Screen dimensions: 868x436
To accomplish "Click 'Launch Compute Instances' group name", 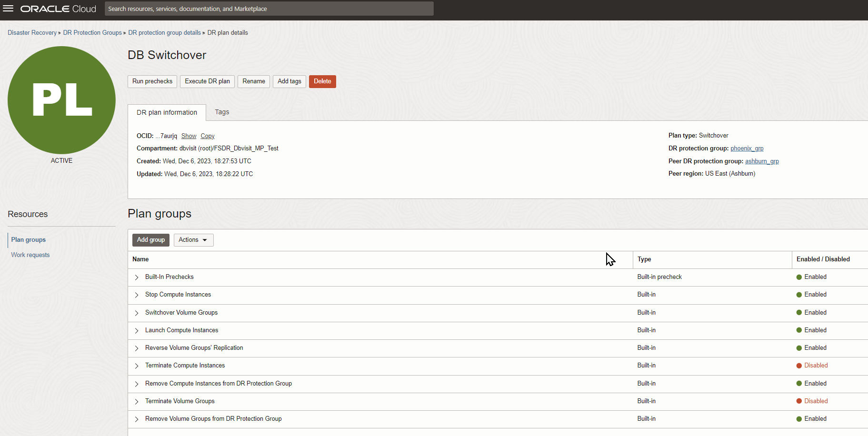I will point(182,330).
